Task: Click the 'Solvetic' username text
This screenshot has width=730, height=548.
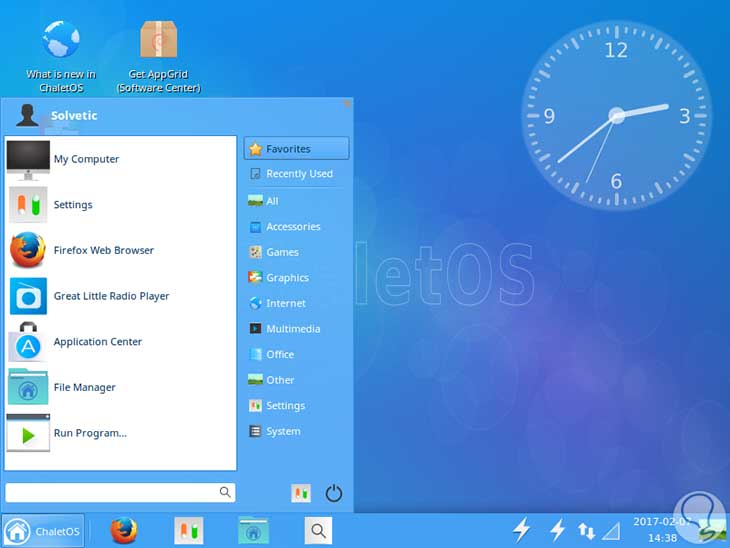Action: [x=74, y=115]
